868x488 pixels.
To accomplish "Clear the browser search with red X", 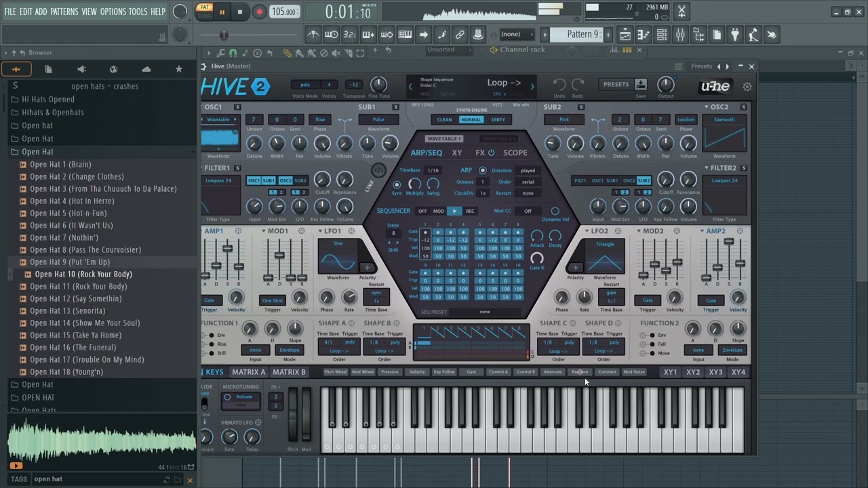I will tap(190, 480).
